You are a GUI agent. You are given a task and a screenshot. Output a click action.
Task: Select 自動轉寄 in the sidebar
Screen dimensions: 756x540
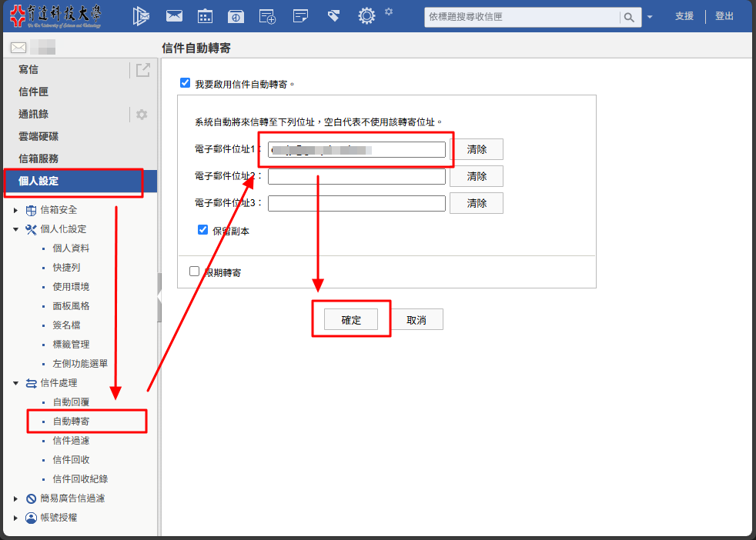click(76, 422)
